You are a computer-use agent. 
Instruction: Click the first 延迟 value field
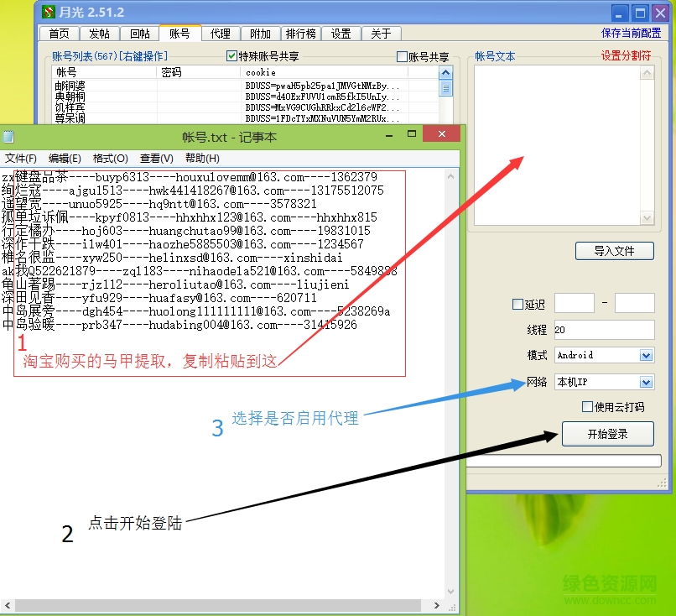[575, 303]
